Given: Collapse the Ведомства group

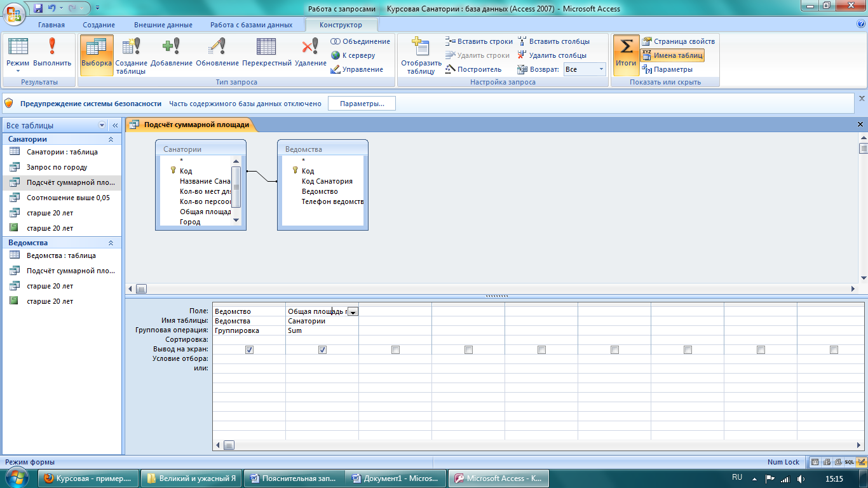Looking at the screenshot, I should point(111,243).
